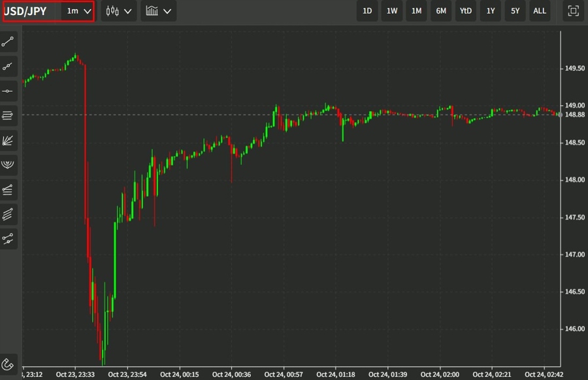Screen dimensions: 588x380
Task: Switch the chart to 1D range
Action: point(367,10)
